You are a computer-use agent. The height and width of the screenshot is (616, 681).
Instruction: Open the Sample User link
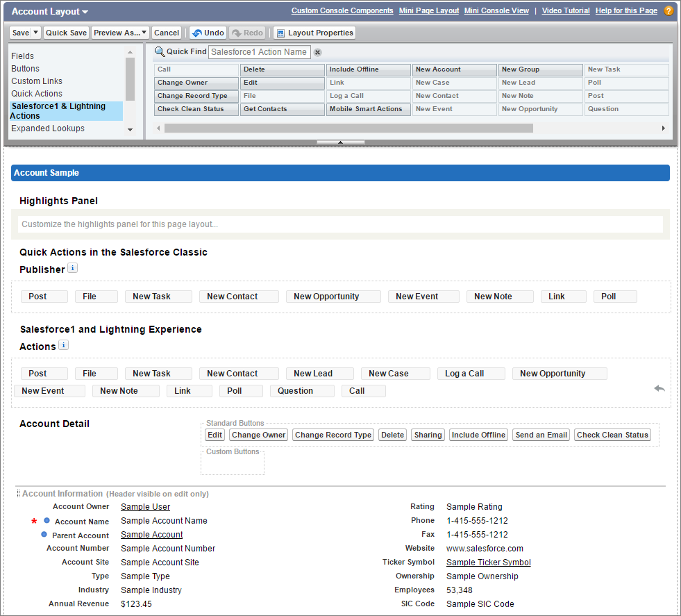click(146, 507)
